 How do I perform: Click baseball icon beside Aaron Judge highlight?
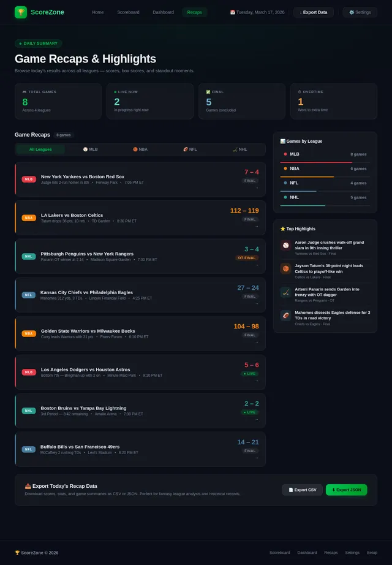285,246
